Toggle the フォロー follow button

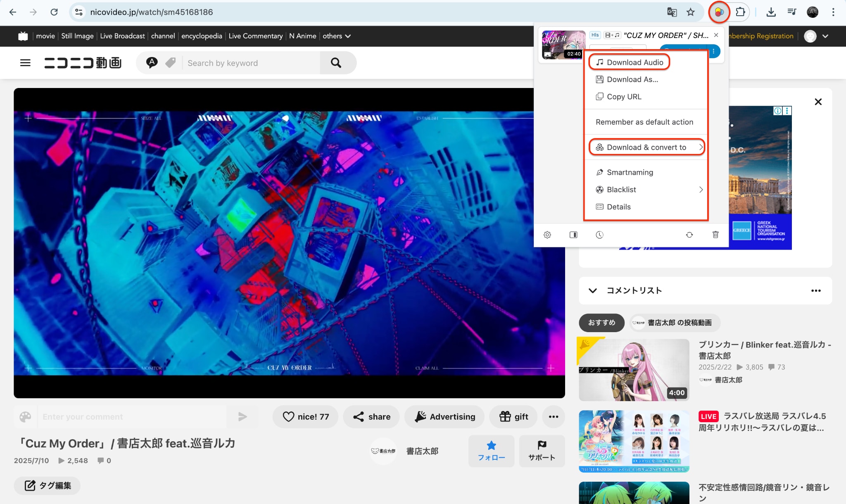pyautogui.click(x=491, y=451)
